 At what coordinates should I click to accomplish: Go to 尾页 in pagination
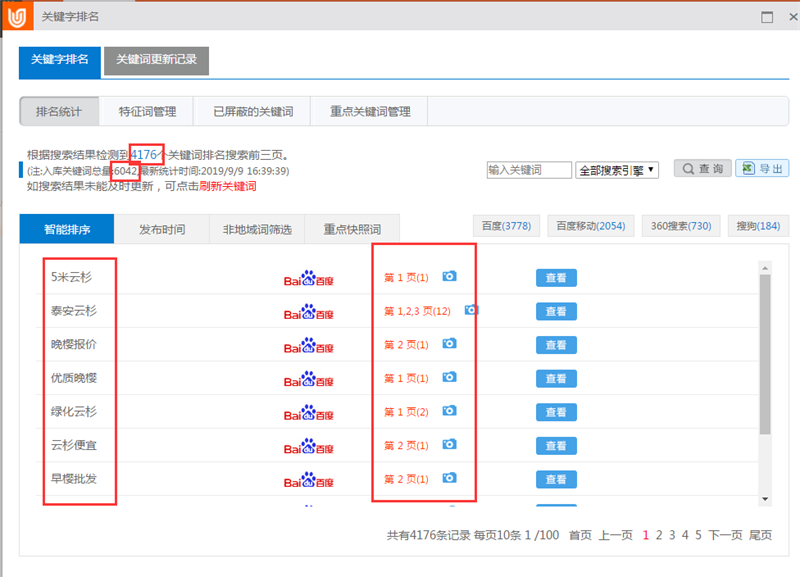[760, 535]
